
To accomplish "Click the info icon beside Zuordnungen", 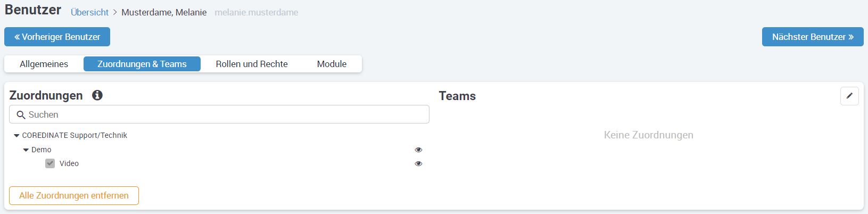I will click(97, 95).
